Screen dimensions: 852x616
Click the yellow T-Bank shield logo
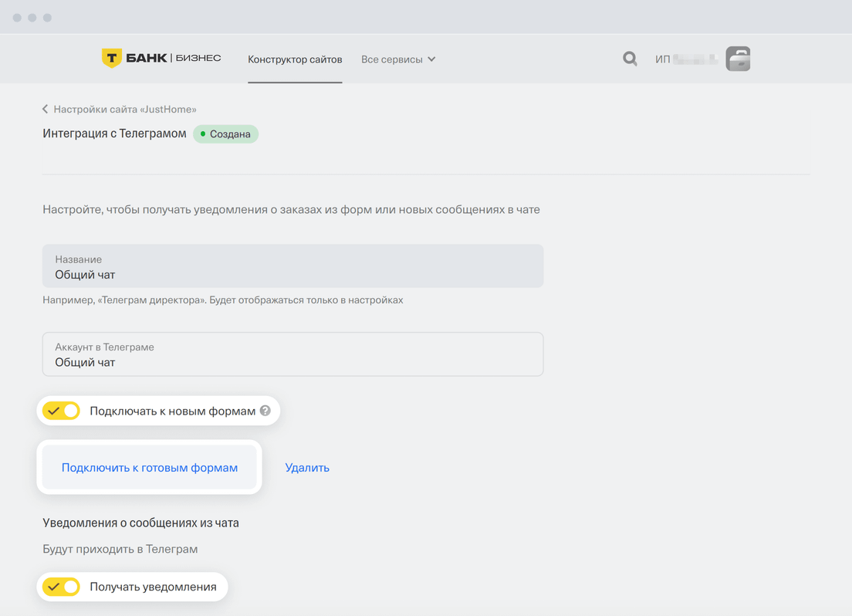click(112, 59)
